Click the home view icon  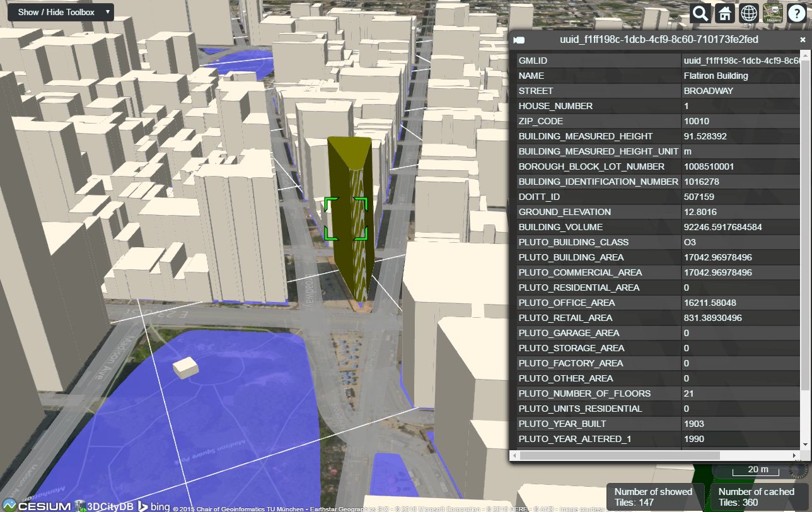point(724,13)
